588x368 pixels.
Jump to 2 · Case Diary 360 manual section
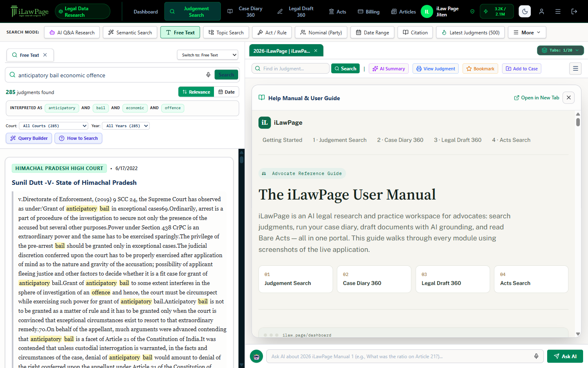[x=400, y=140]
